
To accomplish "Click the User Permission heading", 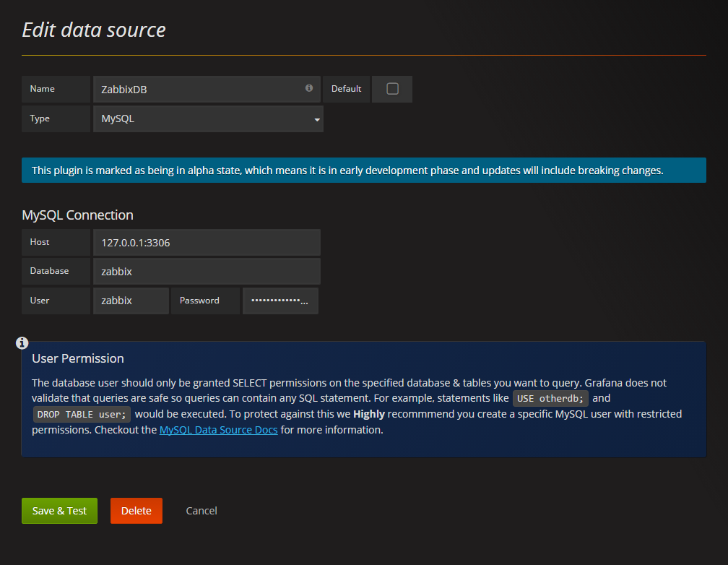I will pyautogui.click(x=77, y=358).
